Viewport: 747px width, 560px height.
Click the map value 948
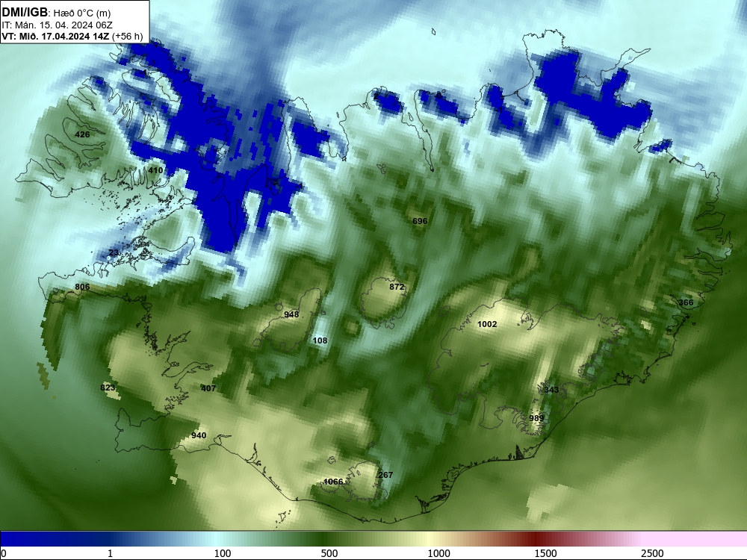[291, 314]
